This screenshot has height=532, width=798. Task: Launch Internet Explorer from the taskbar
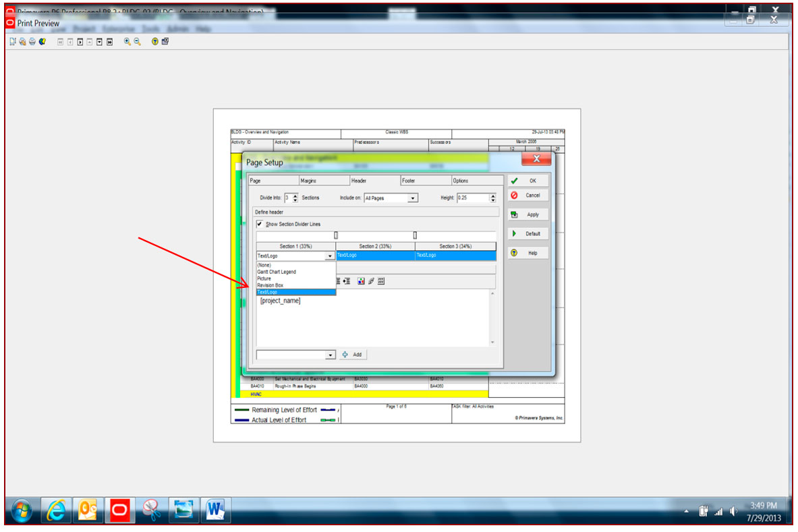(56, 510)
